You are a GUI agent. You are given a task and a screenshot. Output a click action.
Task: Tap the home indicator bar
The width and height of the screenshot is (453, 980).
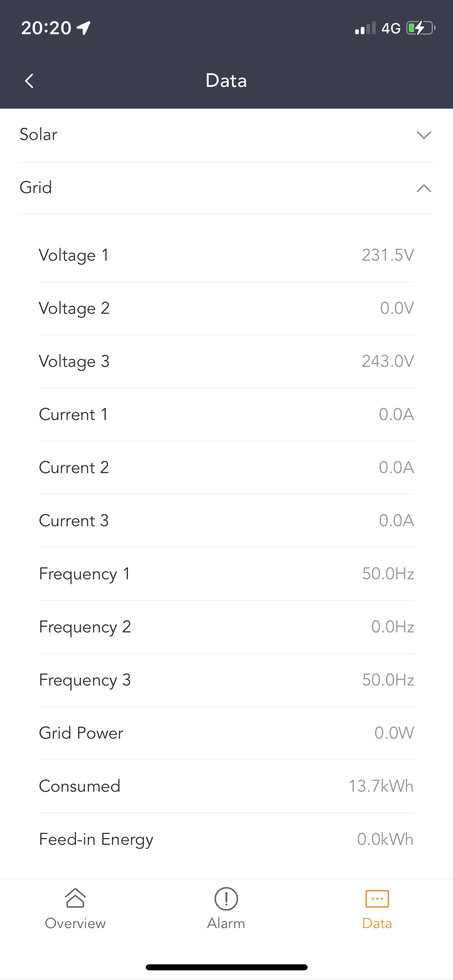(226, 967)
